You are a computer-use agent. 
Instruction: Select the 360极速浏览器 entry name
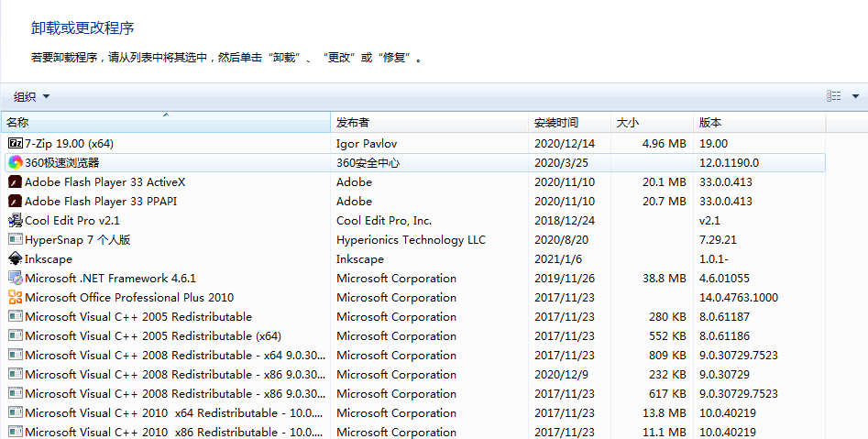(x=62, y=163)
